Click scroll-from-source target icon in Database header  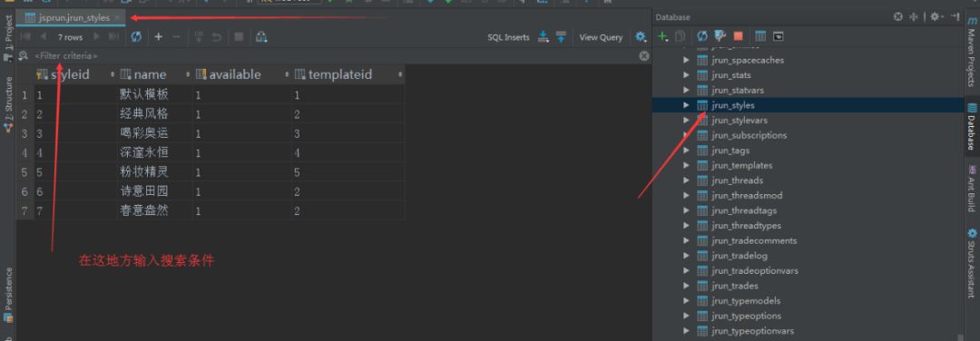pos(898,17)
